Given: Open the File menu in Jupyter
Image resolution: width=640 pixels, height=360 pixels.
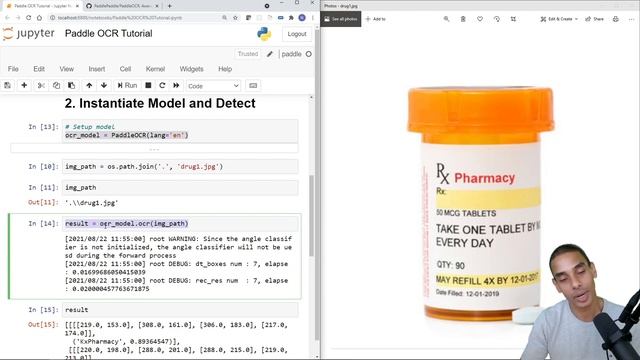Looking at the screenshot, I should pos(13,69).
